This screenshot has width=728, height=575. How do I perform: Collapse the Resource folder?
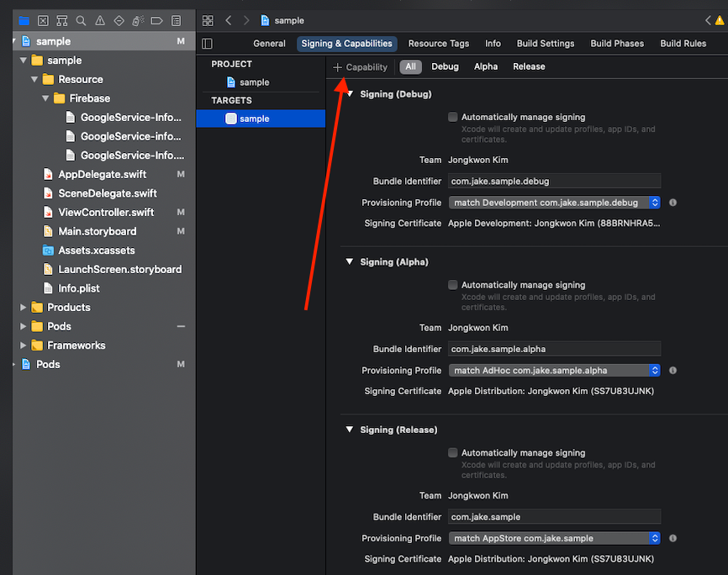(x=34, y=79)
